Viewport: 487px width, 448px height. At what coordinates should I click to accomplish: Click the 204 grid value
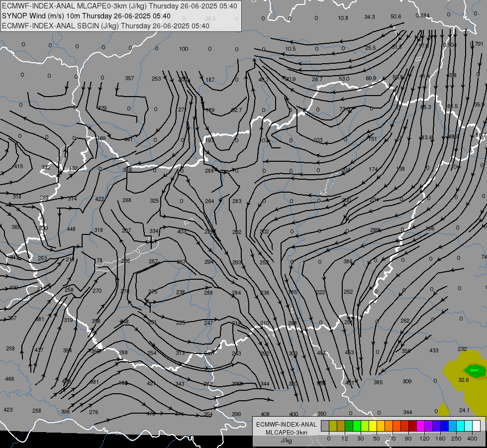click(346, 170)
